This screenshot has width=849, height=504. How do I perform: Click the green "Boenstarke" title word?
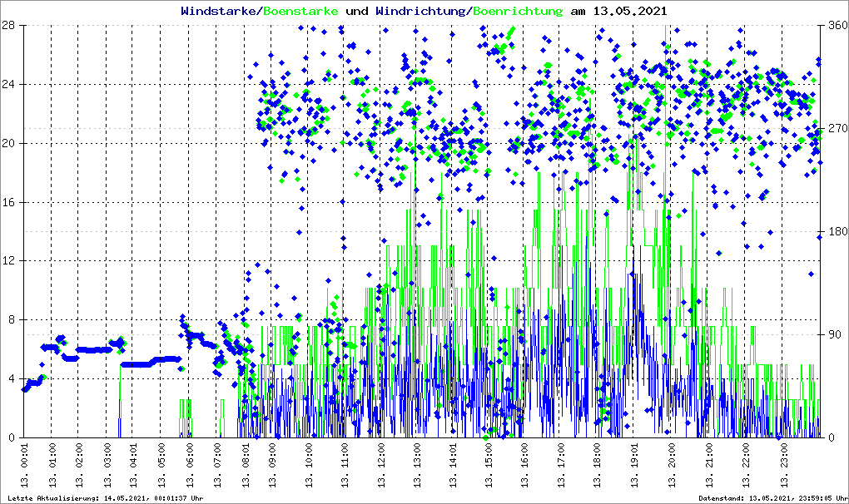pyautogui.click(x=300, y=11)
